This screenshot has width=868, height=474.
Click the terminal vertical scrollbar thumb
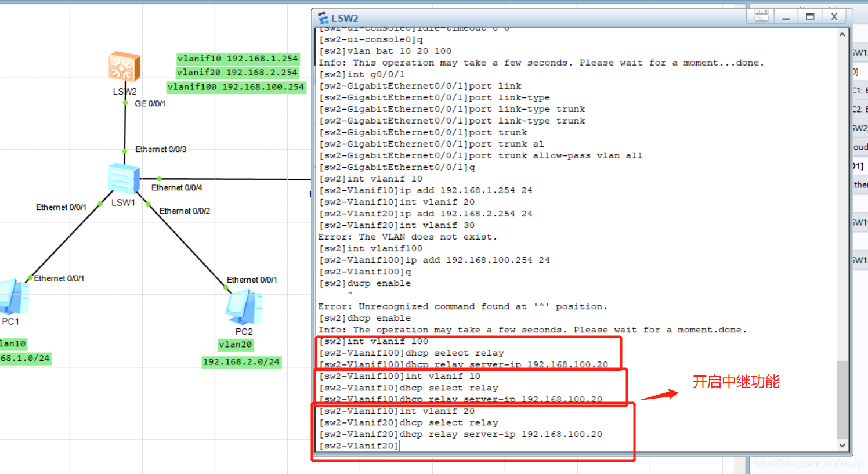pos(842,400)
